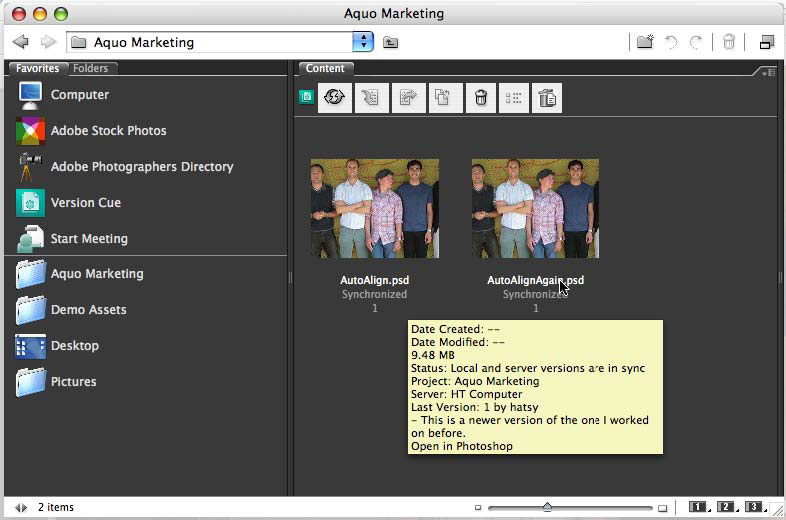The image size is (786, 520).
Task: Switch to workspace 3
Action: point(755,507)
